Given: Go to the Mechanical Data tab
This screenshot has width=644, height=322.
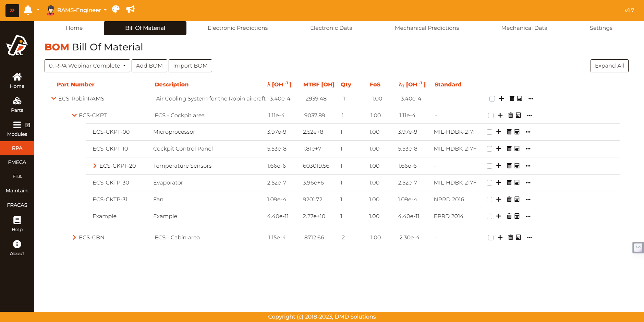Looking at the screenshot, I should coord(524,28).
